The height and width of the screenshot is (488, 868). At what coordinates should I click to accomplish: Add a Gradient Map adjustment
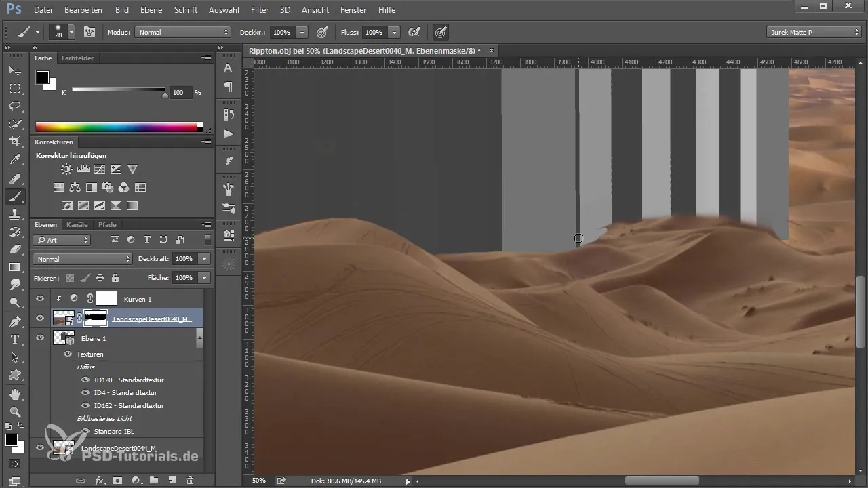tap(132, 206)
